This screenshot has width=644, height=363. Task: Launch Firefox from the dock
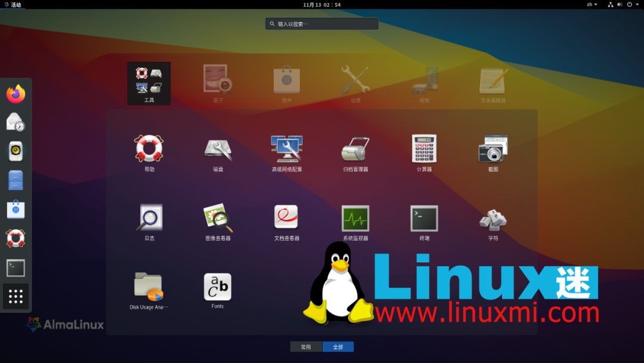pos(16,94)
